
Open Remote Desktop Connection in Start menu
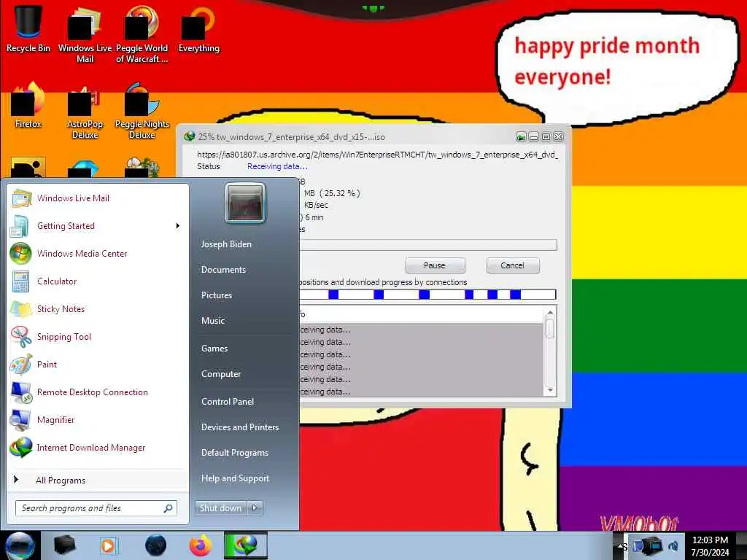(98, 392)
